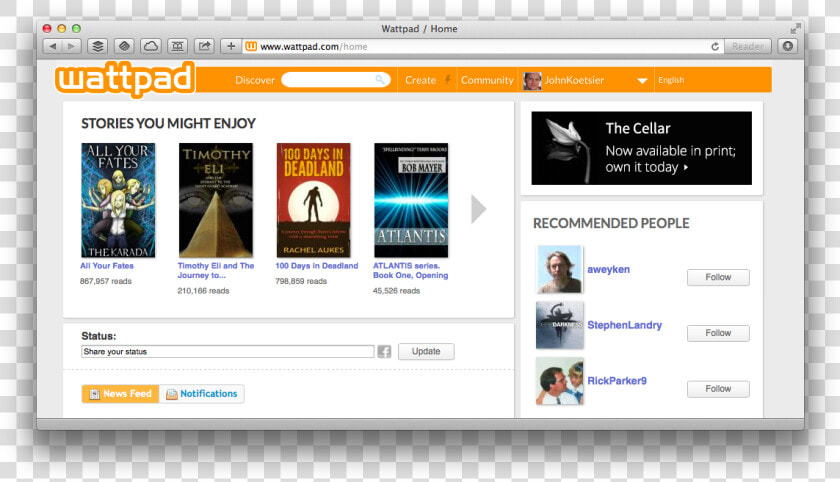Click JohnKoetsier profile avatar
This screenshot has width=840, height=482.
point(532,81)
